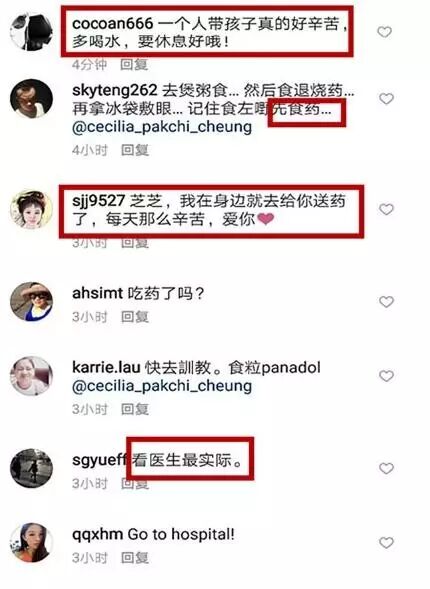This screenshot has height=589, width=430.
Task: Open the qqxhm username link
Action: tap(97, 534)
